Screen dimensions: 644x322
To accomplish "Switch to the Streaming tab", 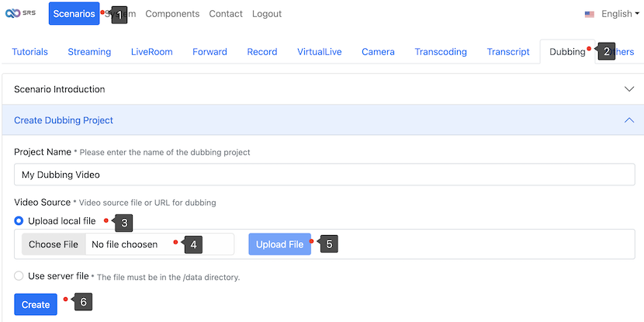I will pyautogui.click(x=89, y=52).
